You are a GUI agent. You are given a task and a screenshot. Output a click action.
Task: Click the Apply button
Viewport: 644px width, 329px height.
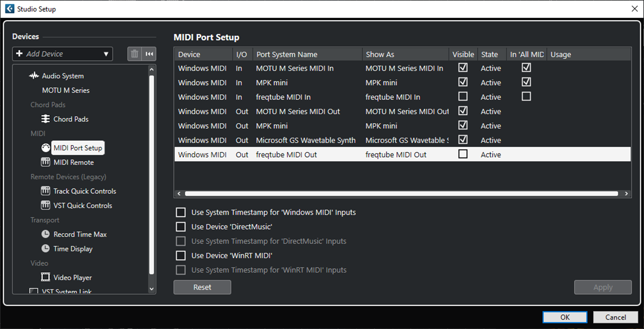(x=603, y=287)
